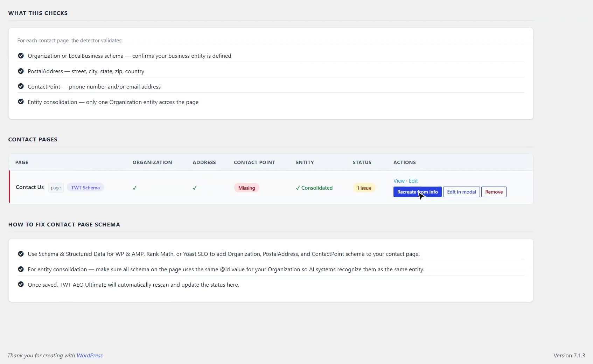Viewport: 593px width, 364px height.
Task: Click the page type tag
Action: 56,188
